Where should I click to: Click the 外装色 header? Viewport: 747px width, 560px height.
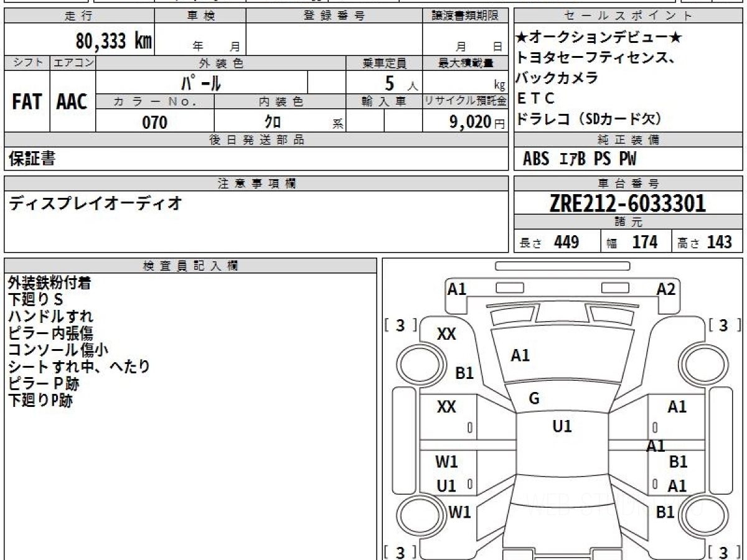coord(221,63)
